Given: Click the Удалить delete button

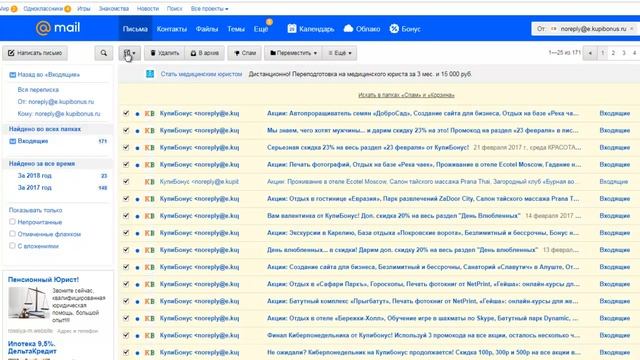Looking at the screenshot, I should (x=164, y=53).
